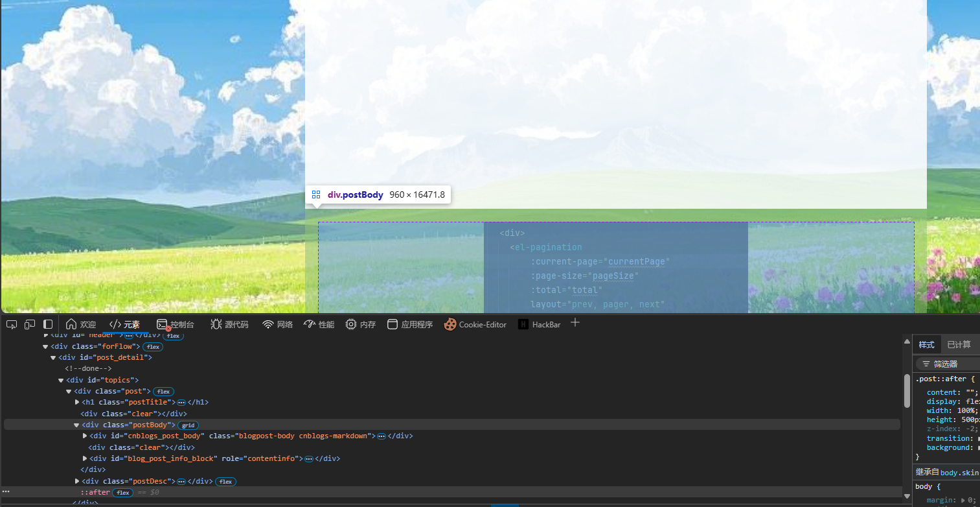Screen dimensions: 980x507
Task: Click the gauge icon beside 性能
Action: 309,324
